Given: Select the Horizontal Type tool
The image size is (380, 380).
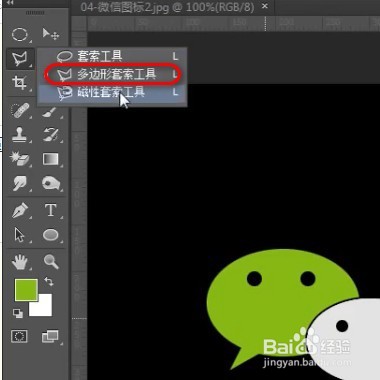Looking at the screenshot, I should (x=51, y=210).
